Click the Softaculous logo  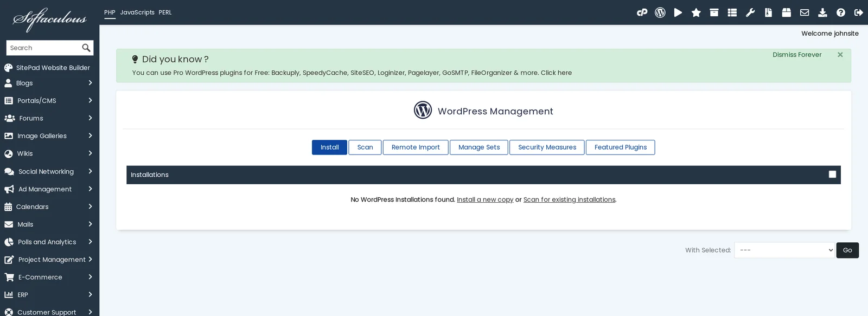tap(49, 19)
